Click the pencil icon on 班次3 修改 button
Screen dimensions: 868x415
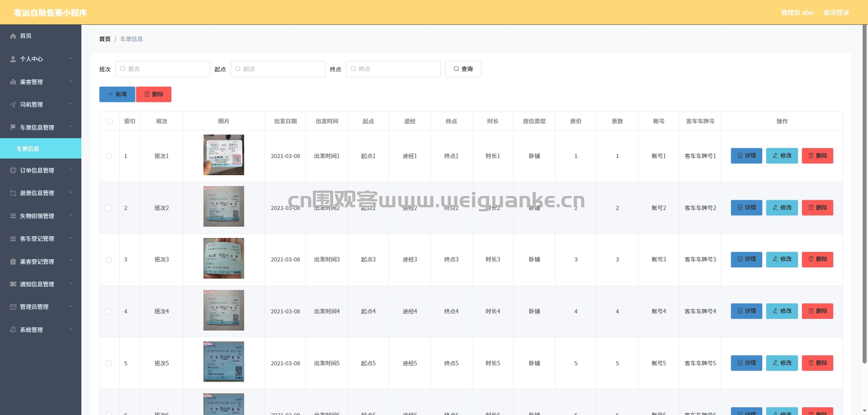pos(775,259)
